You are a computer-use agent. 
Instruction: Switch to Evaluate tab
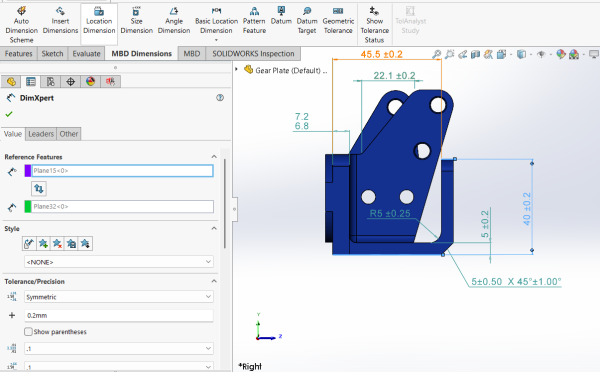coord(86,54)
